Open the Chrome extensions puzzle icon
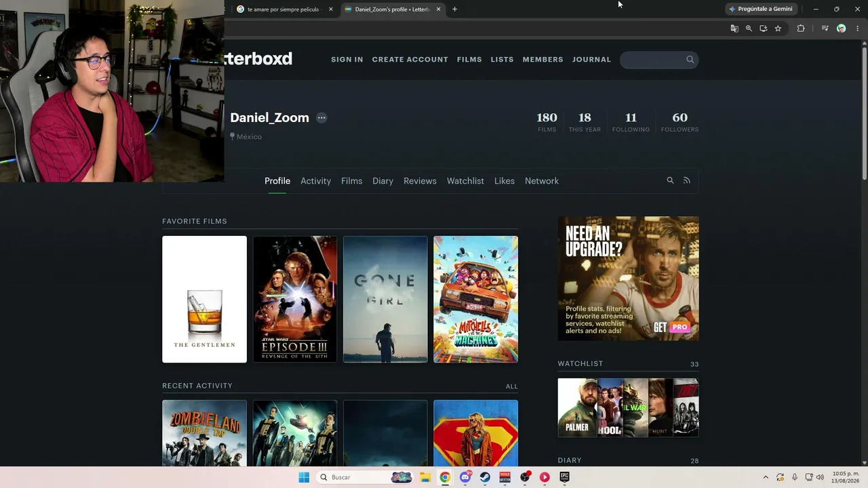868x488 pixels. tap(801, 28)
